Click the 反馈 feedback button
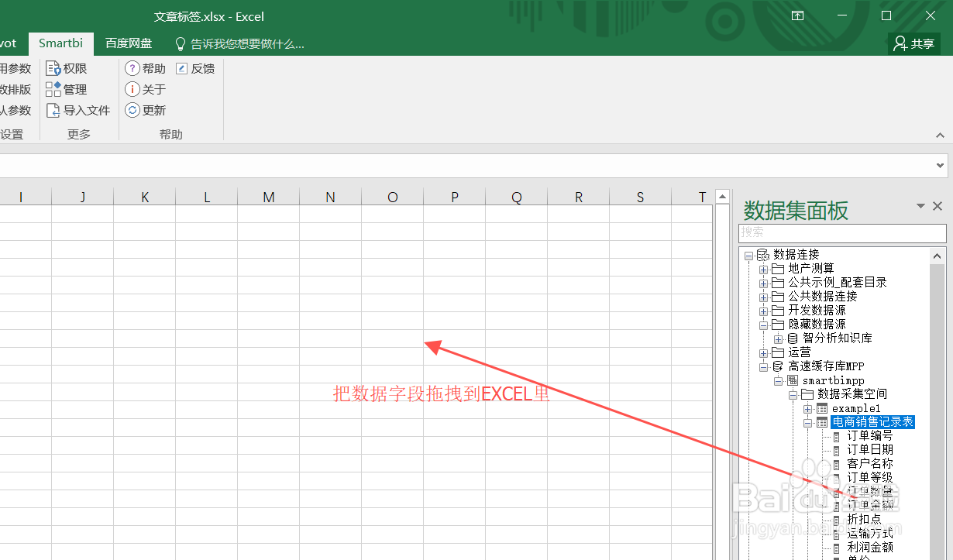The image size is (953, 560). [x=195, y=69]
